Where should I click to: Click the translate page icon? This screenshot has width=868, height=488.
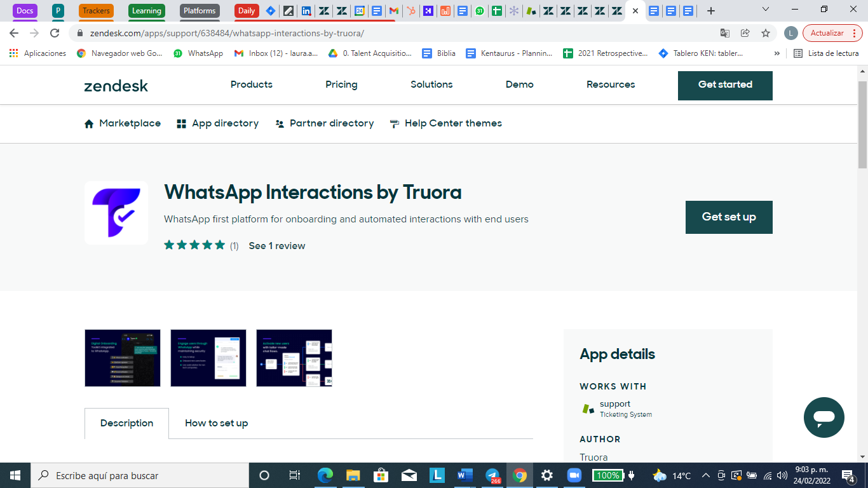click(x=725, y=33)
